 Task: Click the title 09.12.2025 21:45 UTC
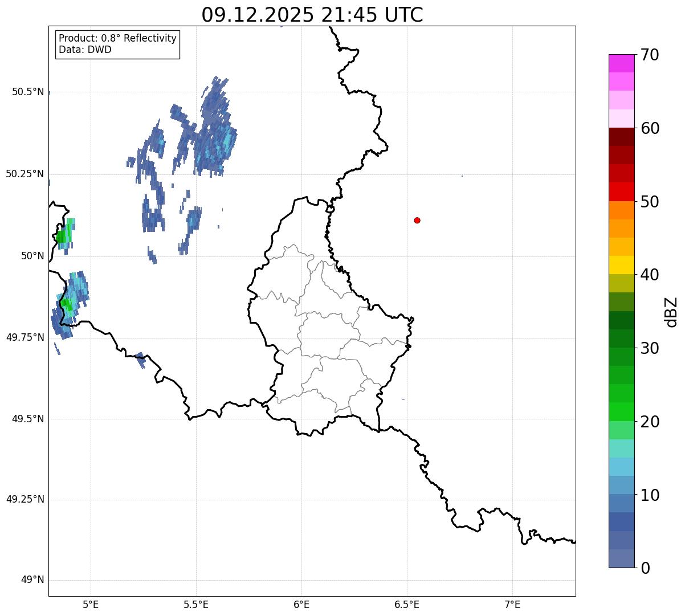[x=312, y=15]
